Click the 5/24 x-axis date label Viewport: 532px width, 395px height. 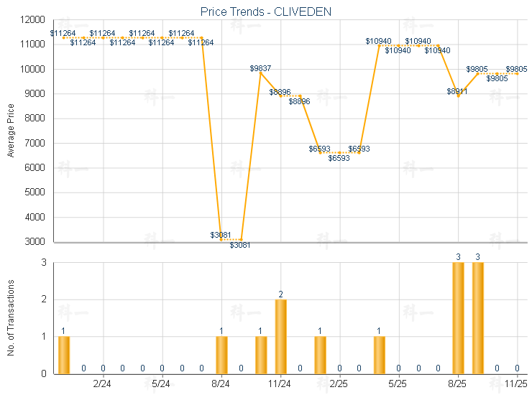click(162, 385)
